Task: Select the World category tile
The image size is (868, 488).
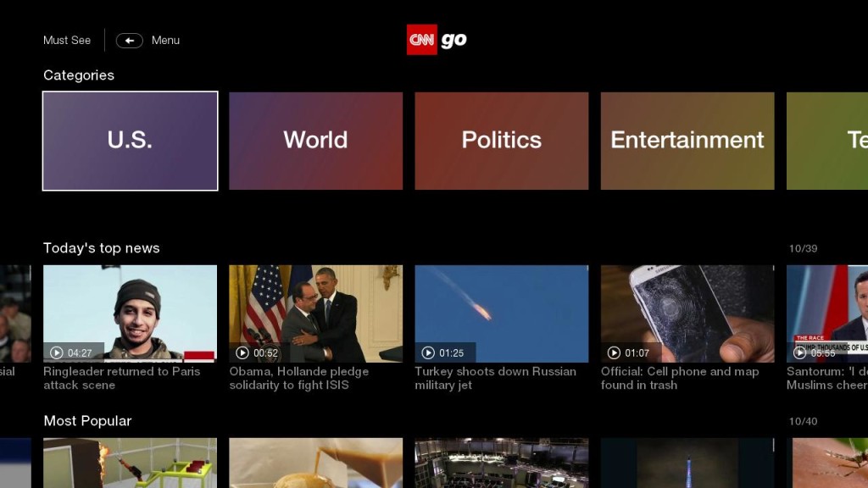Action: coord(315,141)
